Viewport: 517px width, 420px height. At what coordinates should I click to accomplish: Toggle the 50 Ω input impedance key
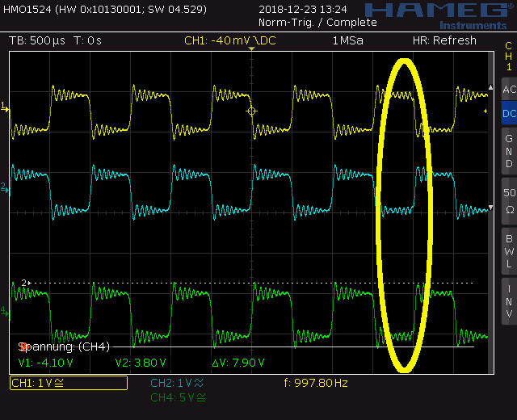pos(509,201)
